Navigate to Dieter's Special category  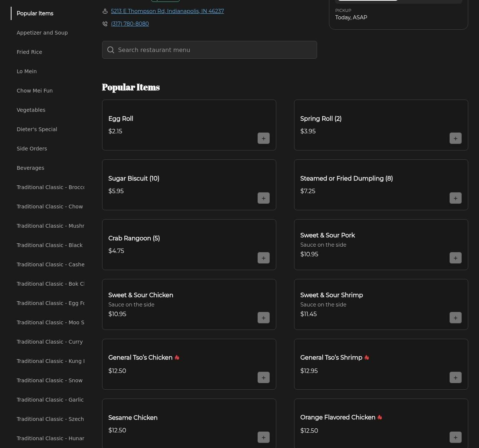point(37,129)
